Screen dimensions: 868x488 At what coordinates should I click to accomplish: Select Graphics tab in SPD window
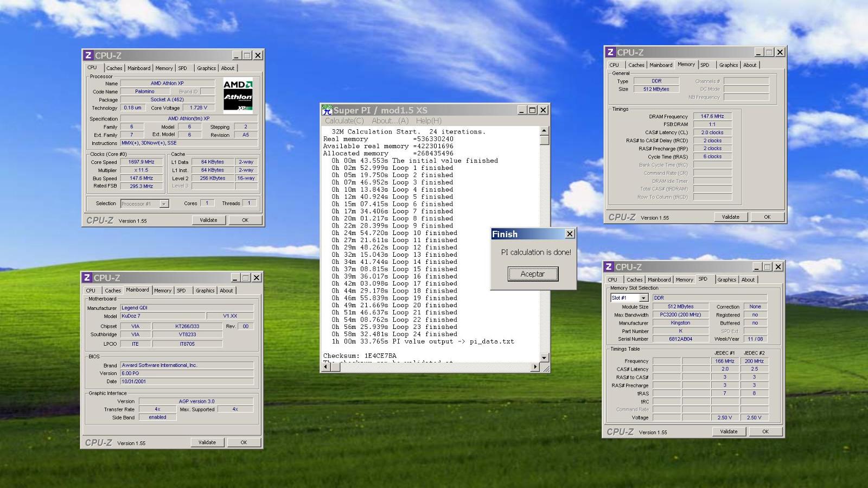(726, 280)
